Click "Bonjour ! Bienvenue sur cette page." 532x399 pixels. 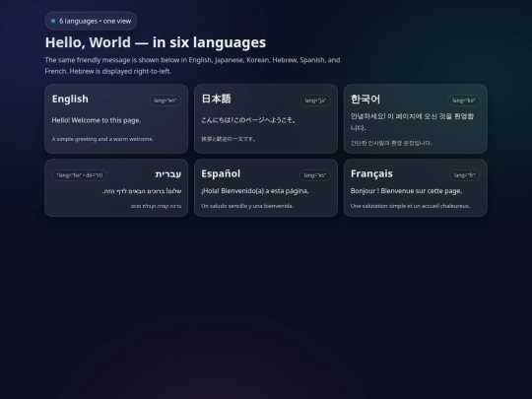pos(406,191)
